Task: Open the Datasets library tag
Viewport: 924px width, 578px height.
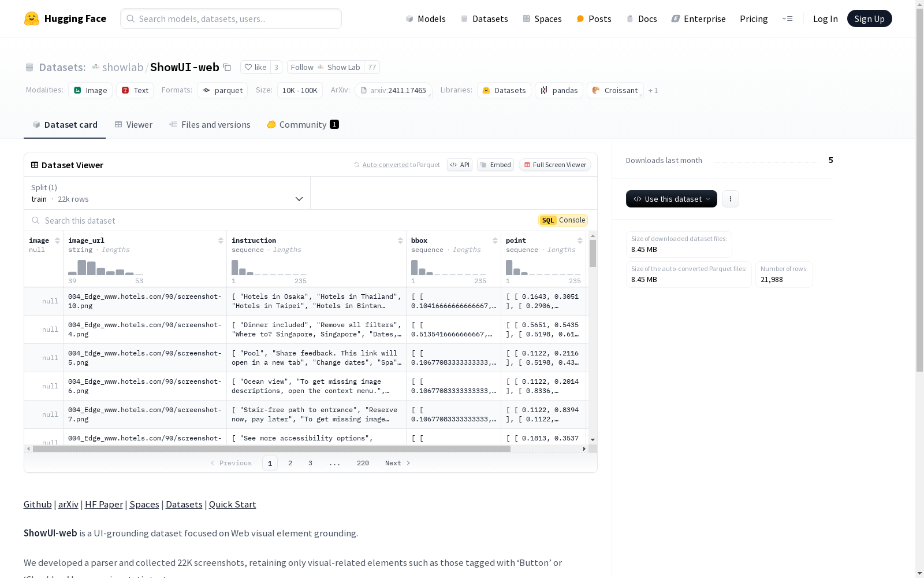Action: pyautogui.click(x=504, y=90)
